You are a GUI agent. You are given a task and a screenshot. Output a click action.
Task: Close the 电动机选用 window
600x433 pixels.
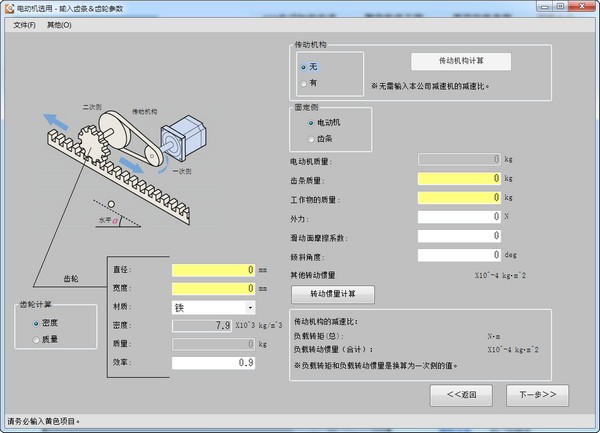pos(582,6)
